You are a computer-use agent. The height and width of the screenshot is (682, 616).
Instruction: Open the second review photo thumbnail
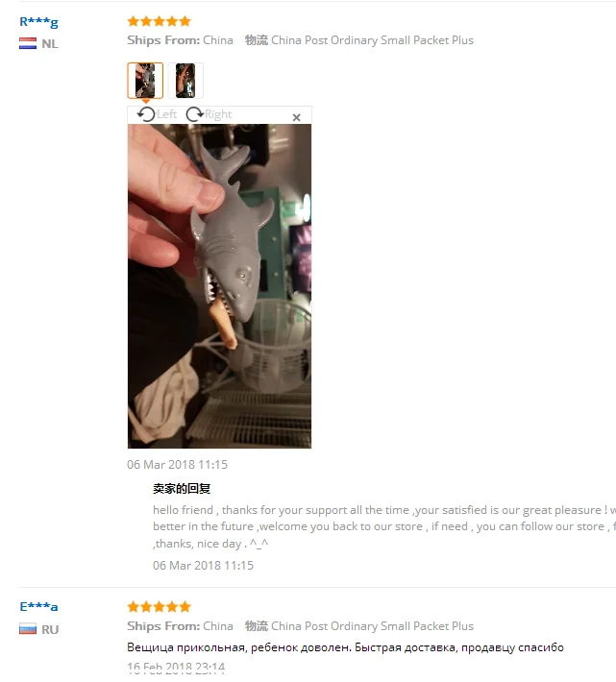pos(185,81)
